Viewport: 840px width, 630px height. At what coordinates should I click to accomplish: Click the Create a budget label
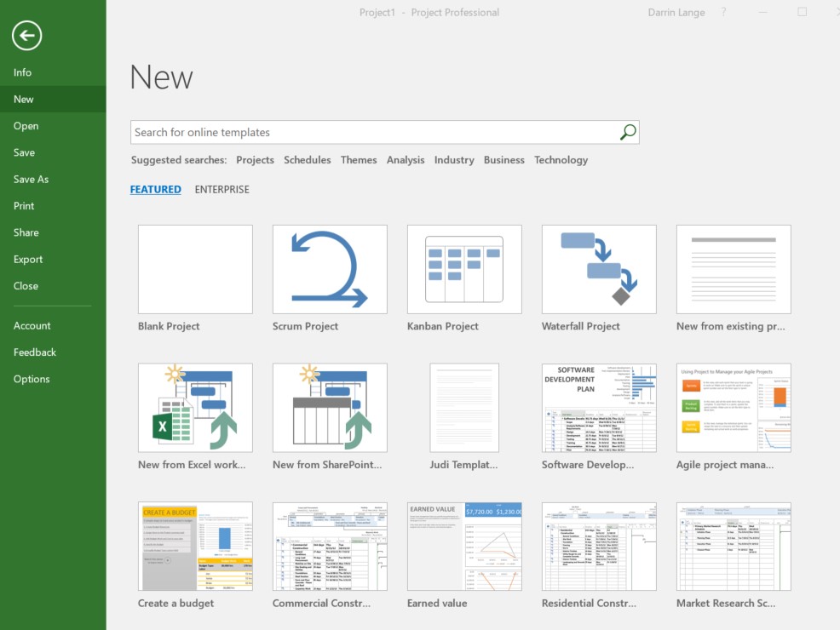click(x=175, y=604)
